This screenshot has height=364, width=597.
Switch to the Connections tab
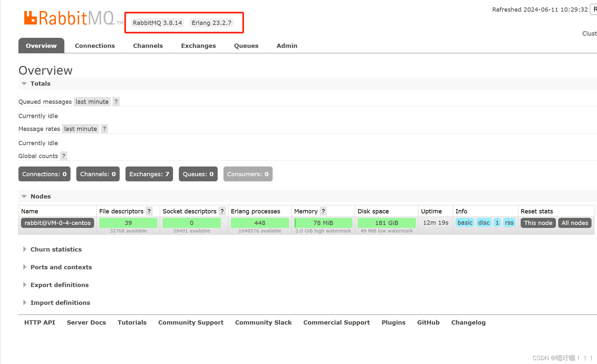(95, 46)
